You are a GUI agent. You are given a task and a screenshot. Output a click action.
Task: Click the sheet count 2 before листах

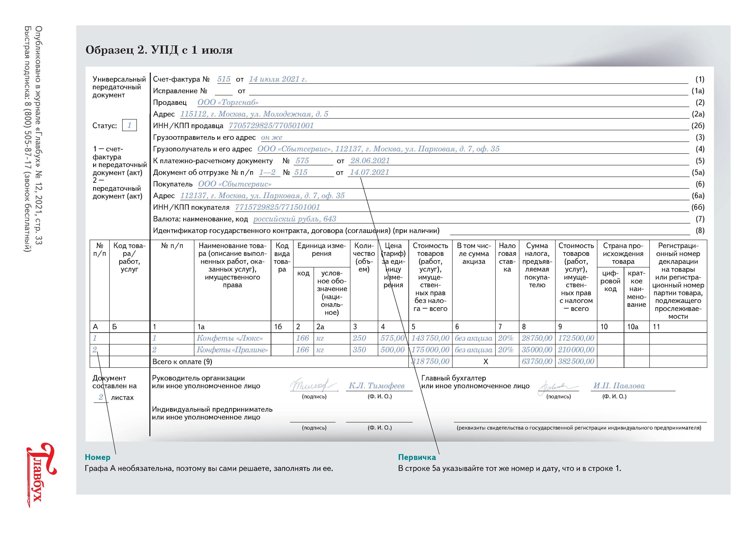point(101,397)
